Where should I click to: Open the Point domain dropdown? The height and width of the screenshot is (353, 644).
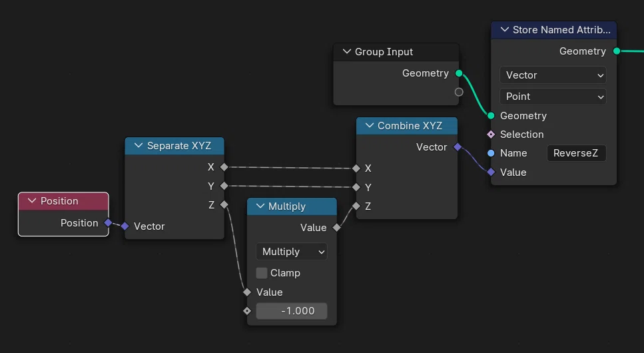pos(553,97)
